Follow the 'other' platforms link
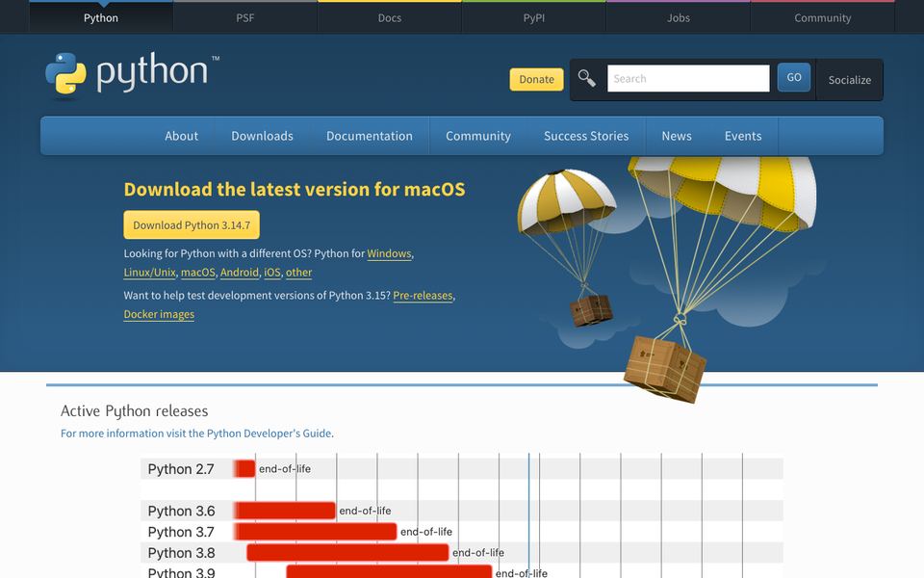Screen dimensions: 924x578 coord(298,273)
